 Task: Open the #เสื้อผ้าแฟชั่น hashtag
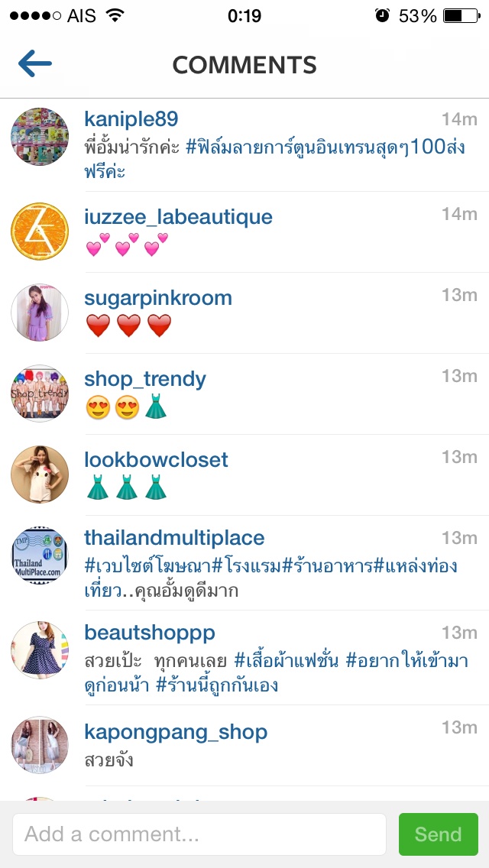point(287,660)
